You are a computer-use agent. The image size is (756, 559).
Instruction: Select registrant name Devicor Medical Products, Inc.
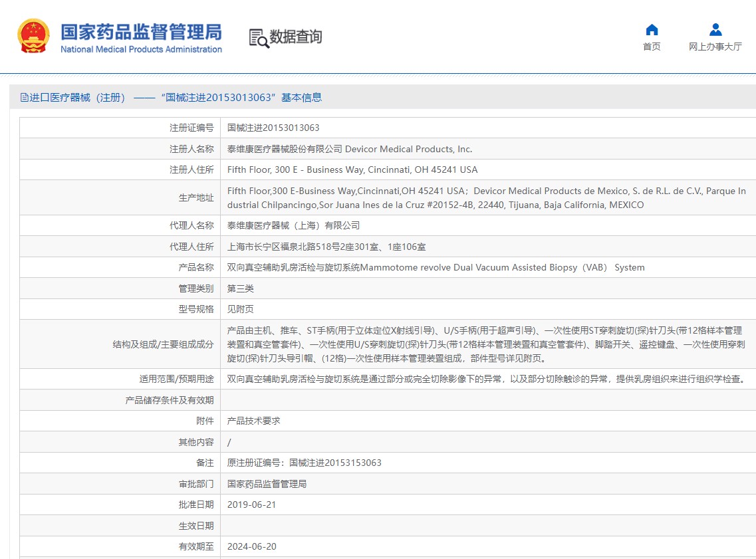click(x=408, y=149)
